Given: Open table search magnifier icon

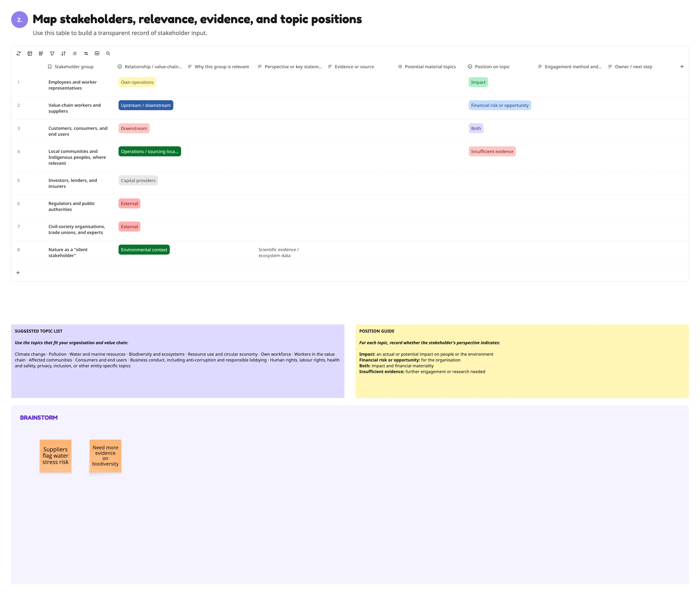Looking at the screenshot, I should (108, 53).
